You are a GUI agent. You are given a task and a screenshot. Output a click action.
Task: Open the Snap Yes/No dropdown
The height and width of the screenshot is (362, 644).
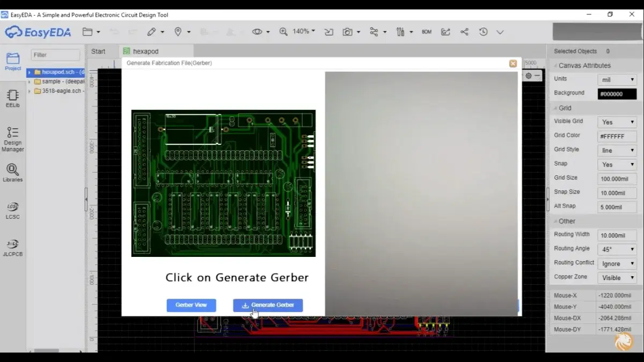(617, 165)
